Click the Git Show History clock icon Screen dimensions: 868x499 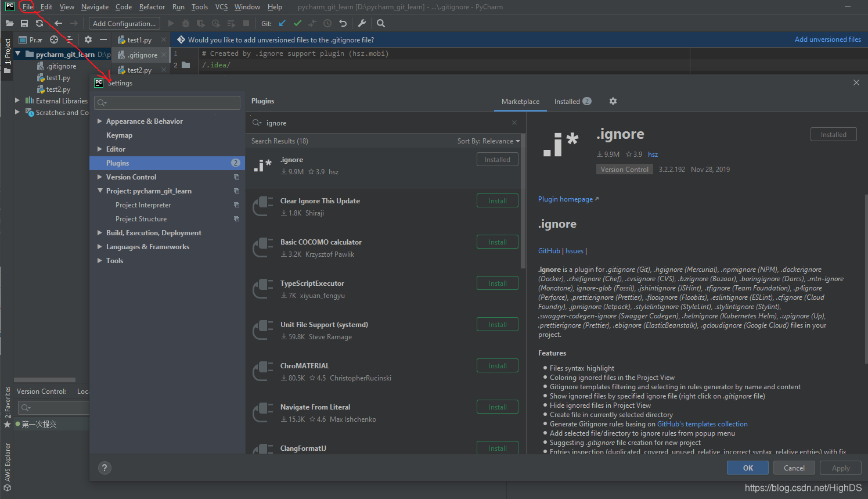(327, 23)
